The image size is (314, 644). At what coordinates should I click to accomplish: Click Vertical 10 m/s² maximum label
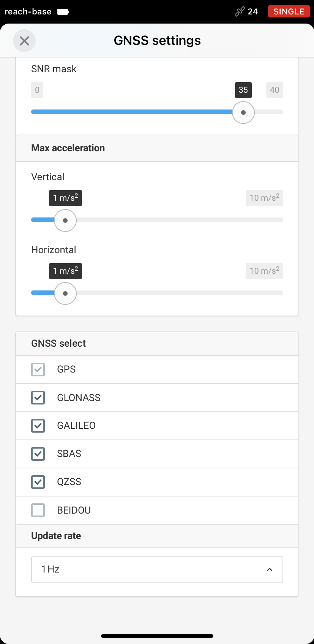(264, 198)
